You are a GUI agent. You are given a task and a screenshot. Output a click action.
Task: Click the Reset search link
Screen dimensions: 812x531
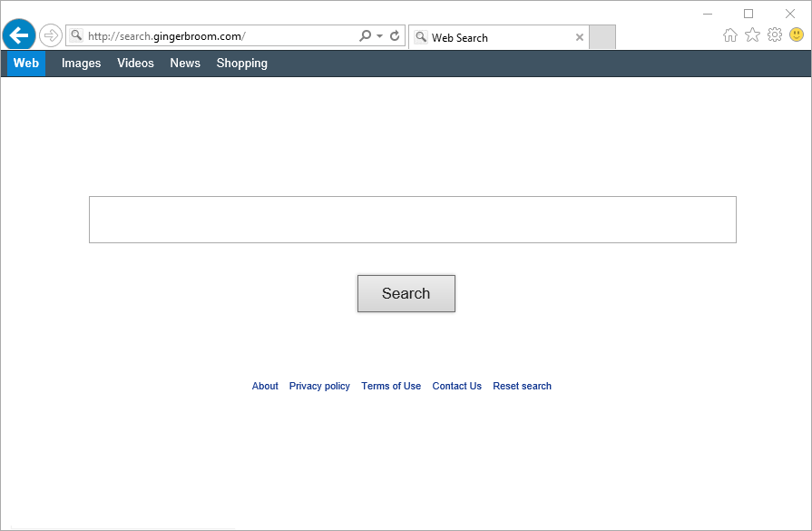tap(522, 386)
